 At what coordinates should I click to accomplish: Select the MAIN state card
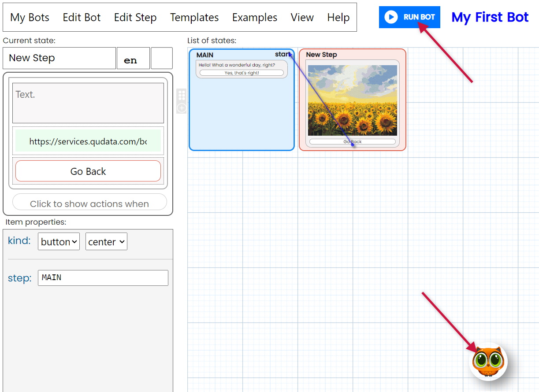pyautogui.click(x=242, y=115)
